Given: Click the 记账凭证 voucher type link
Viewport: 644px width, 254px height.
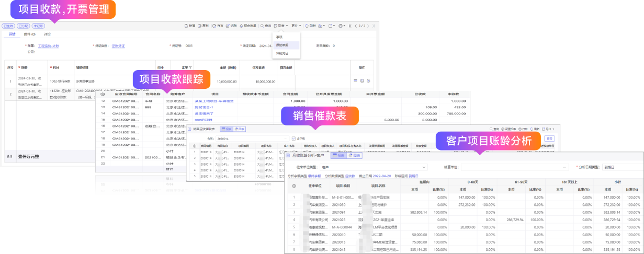Looking at the screenshot, I should pyautogui.click(x=118, y=46).
